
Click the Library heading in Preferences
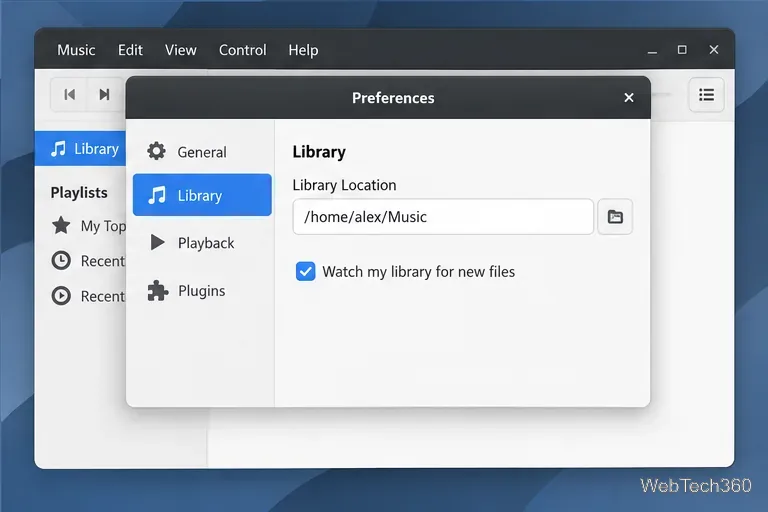coord(319,152)
